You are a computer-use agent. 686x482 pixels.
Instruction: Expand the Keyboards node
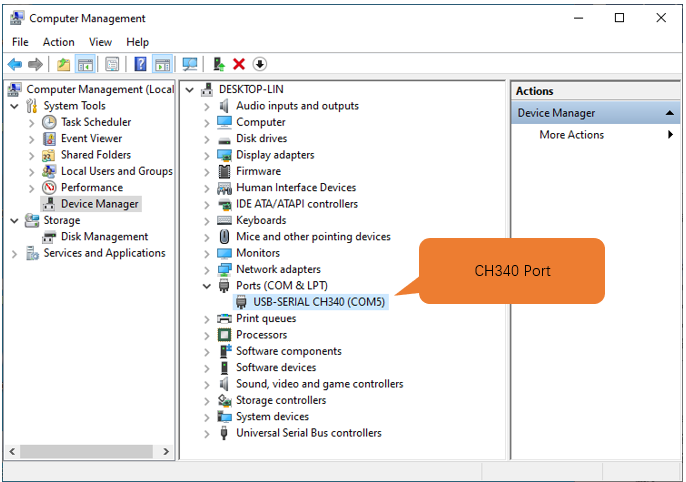click(x=206, y=221)
